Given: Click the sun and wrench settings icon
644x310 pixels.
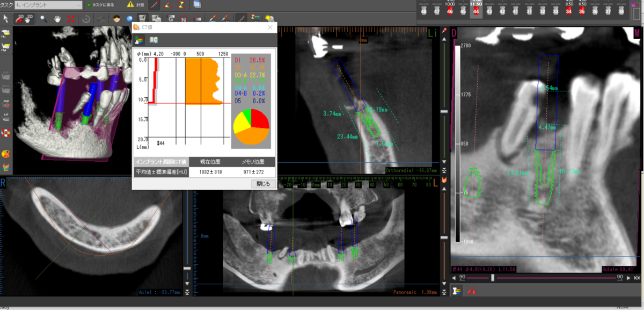Looking at the screenshot, I should pos(269,19).
